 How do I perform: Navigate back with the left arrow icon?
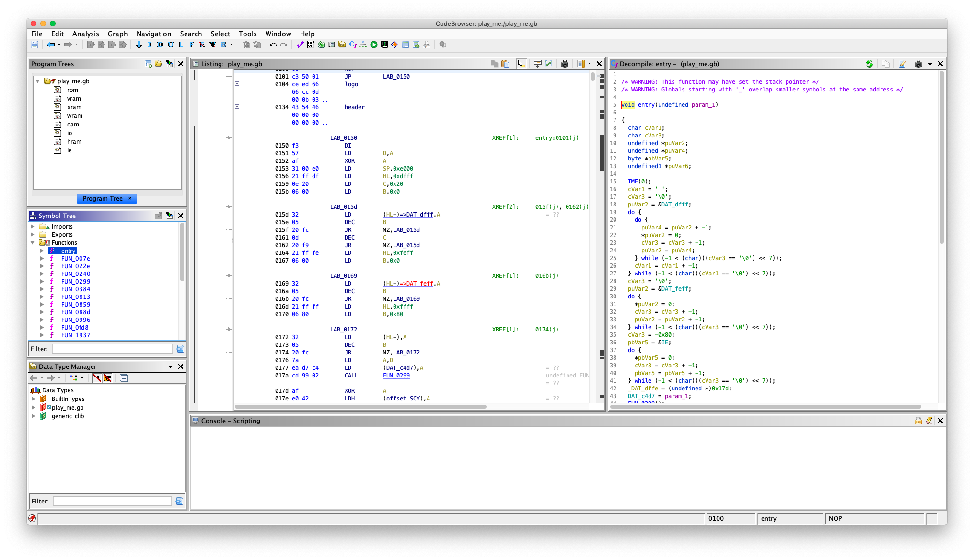52,45
